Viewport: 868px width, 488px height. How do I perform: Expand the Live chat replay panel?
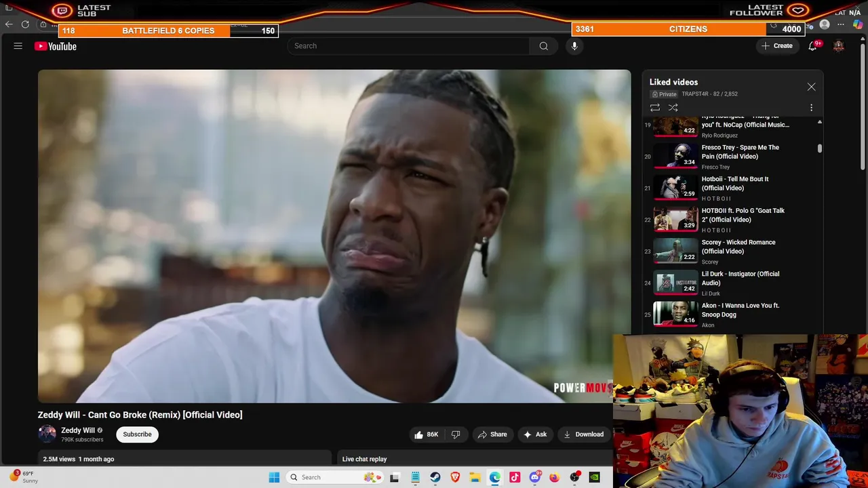click(x=475, y=459)
